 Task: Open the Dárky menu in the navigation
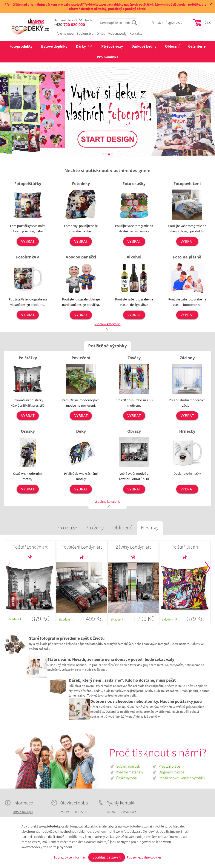pos(84,47)
